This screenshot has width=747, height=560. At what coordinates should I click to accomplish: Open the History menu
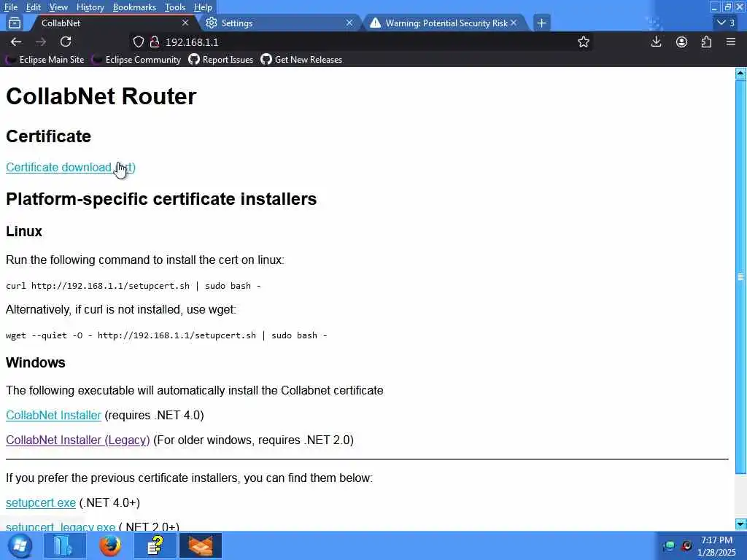[x=90, y=7]
